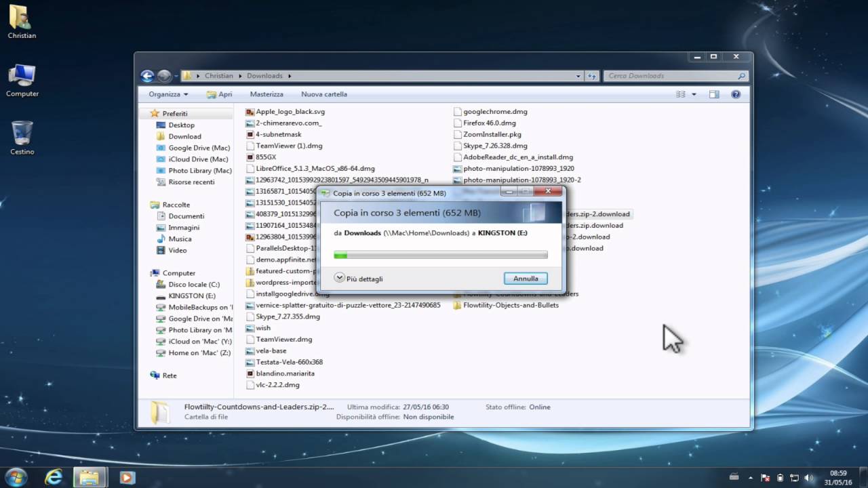Click the Show desktop strip
The height and width of the screenshot is (488, 868).
point(863,477)
